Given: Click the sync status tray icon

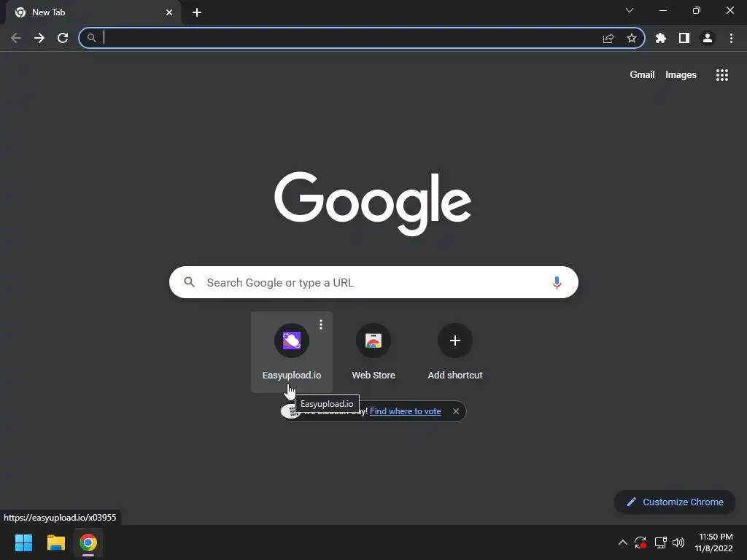Looking at the screenshot, I should (x=640, y=542).
